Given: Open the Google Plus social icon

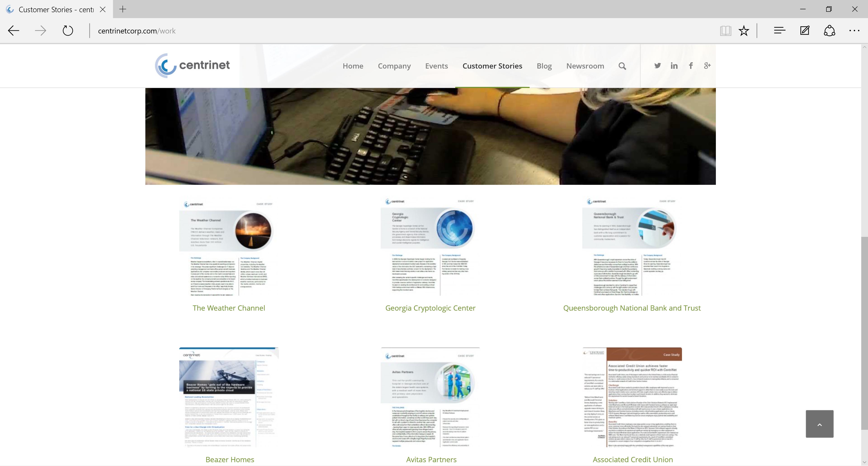Looking at the screenshot, I should [707, 65].
